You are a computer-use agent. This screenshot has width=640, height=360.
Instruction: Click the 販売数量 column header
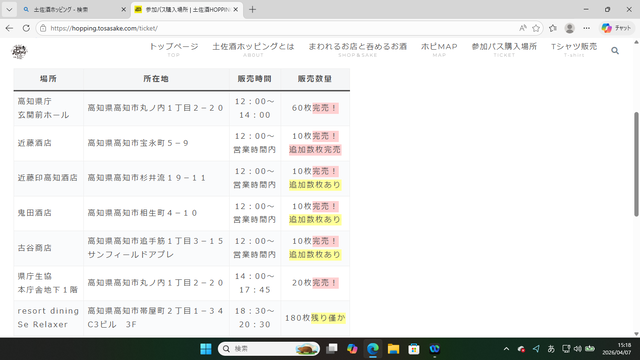point(315,79)
